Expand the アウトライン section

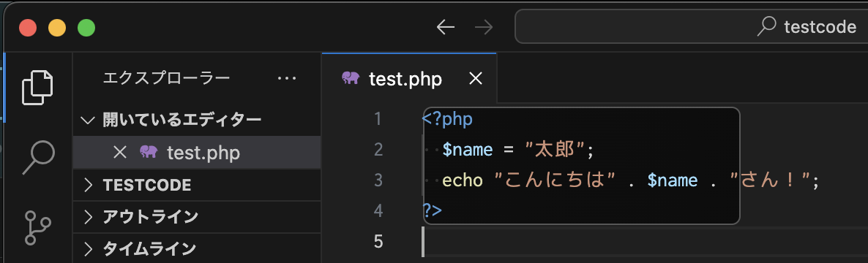pyautogui.click(x=197, y=217)
